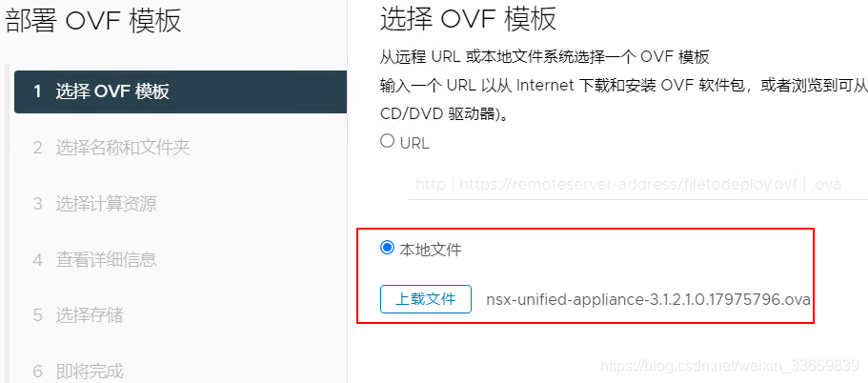Click the 上载文件 upload button

coord(426,299)
